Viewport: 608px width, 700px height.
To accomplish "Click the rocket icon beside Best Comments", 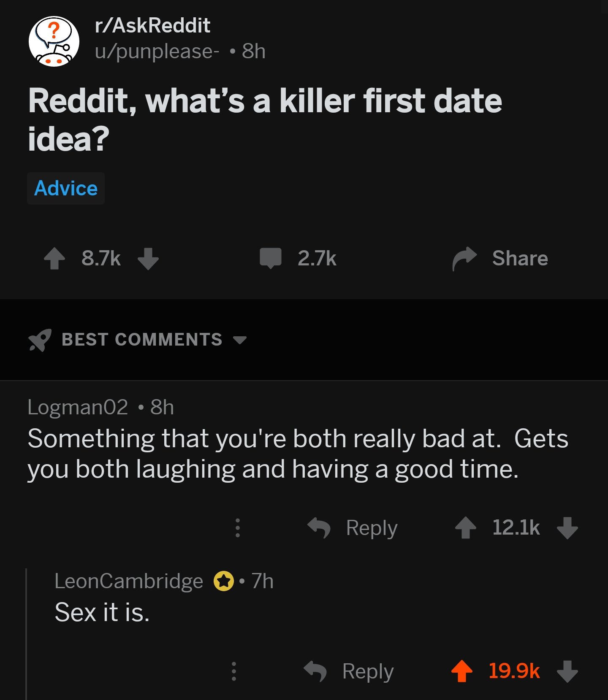I will [x=40, y=340].
